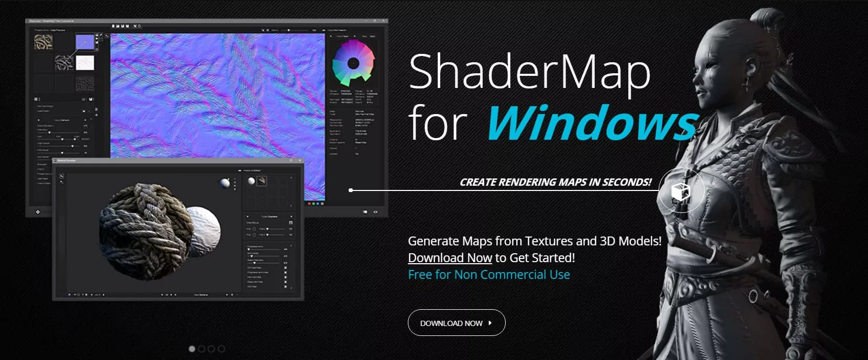868x360 pixels.
Task: Select the blue normal map thumbnail in project grid
Action: (85, 42)
